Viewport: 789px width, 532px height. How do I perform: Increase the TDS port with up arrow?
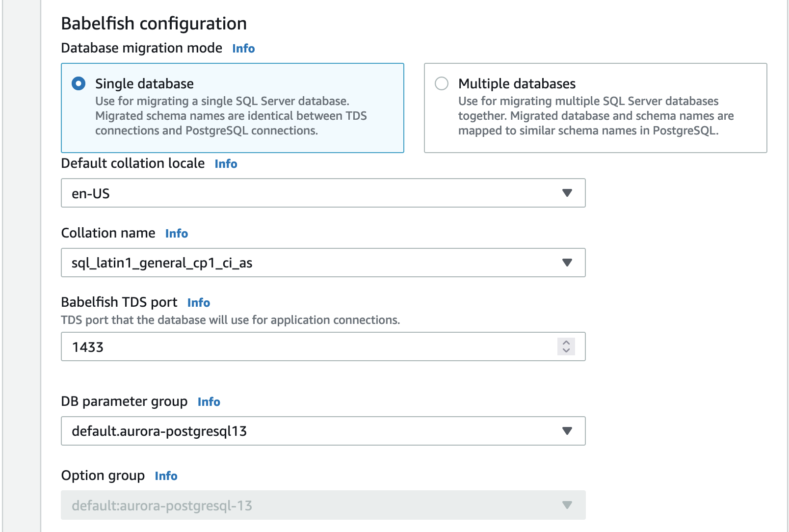click(566, 343)
